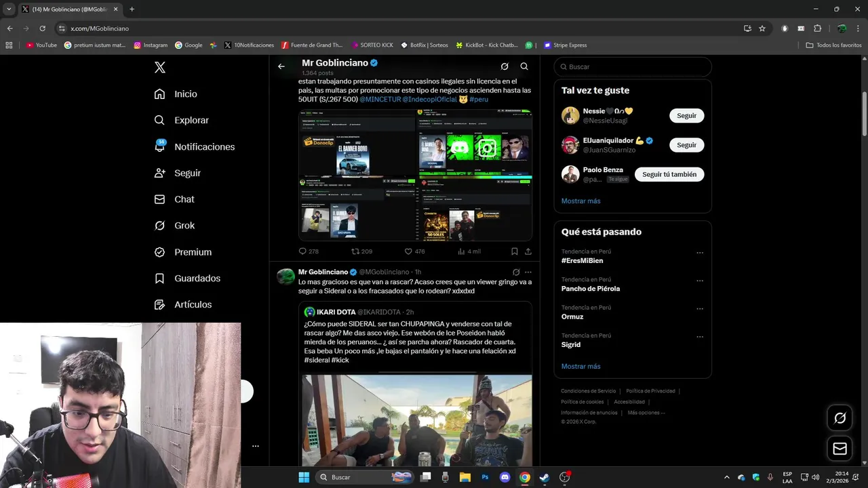
Task: Bookmark the casinos post
Action: tap(514, 251)
